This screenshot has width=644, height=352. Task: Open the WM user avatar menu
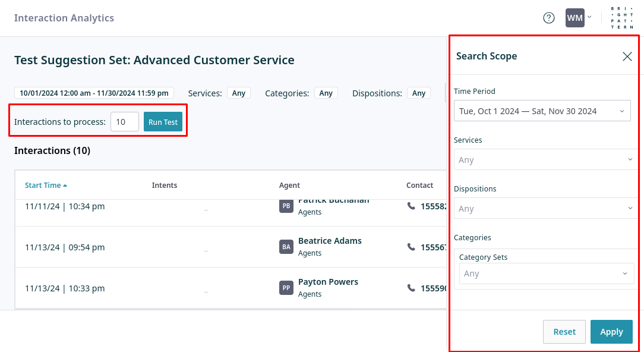click(578, 18)
